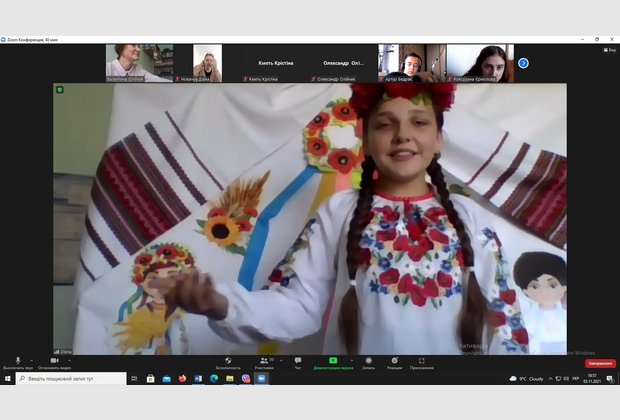Image resolution: width=620 pixels, height=420 pixels.
Task: Click the green encryption shield icon
Action: coord(60,90)
